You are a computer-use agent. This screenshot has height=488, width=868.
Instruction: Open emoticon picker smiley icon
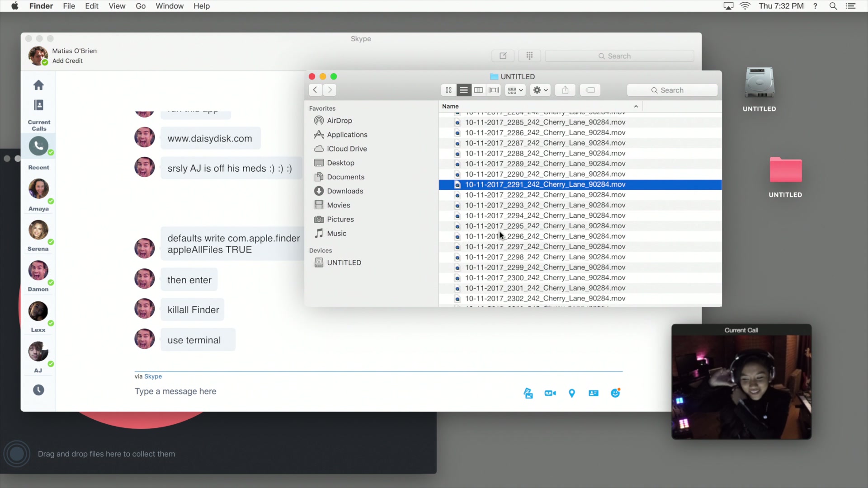tap(615, 393)
